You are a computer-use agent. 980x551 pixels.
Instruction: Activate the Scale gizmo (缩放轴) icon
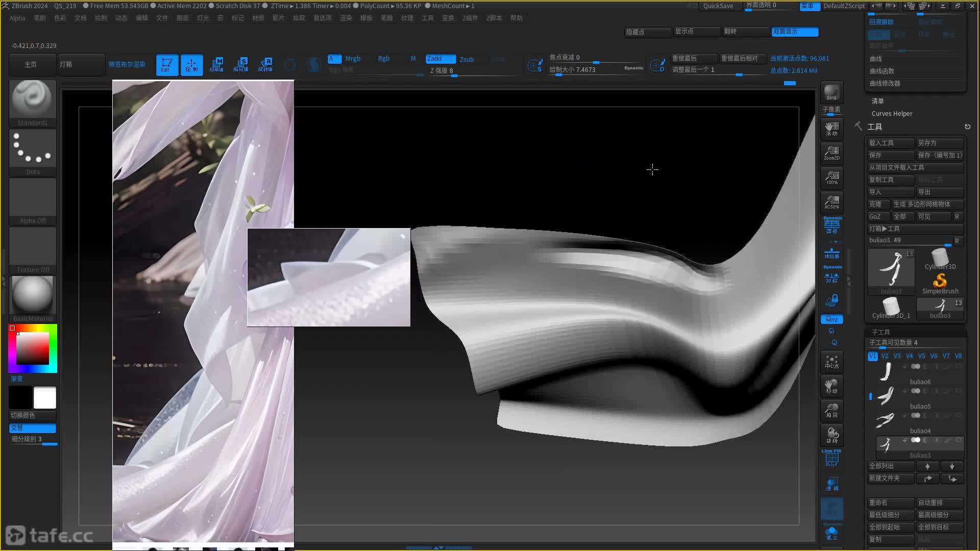[241, 65]
